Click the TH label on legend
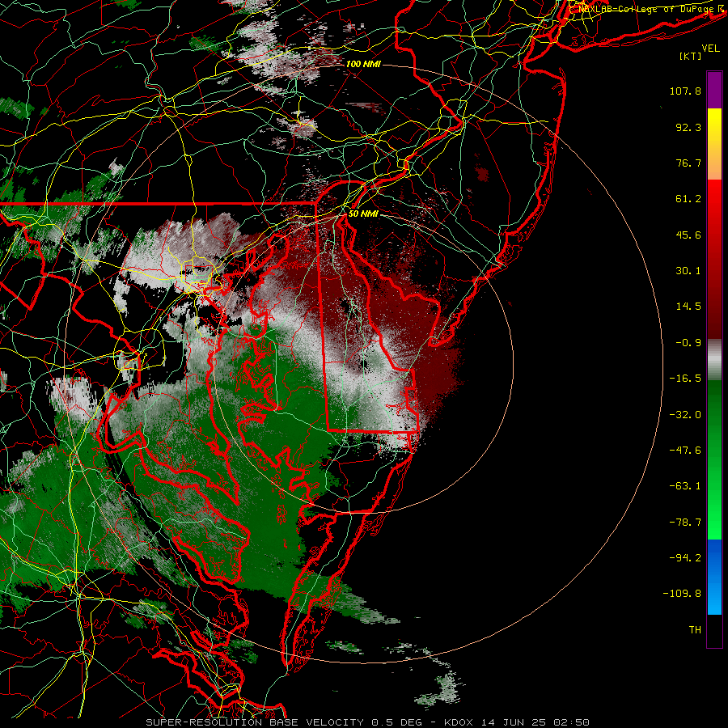The image size is (728, 728). click(x=695, y=630)
